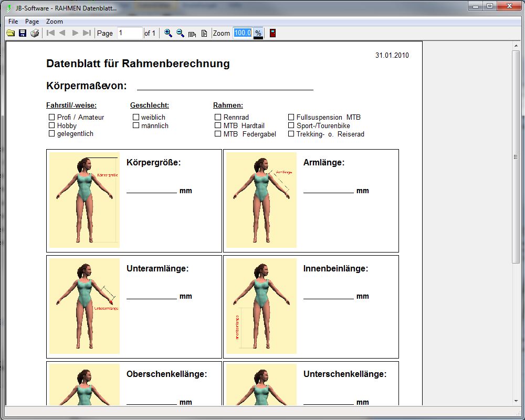Print the Datenblatt via printer icon
This screenshot has width=525, height=420.
[x=35, y=33]
